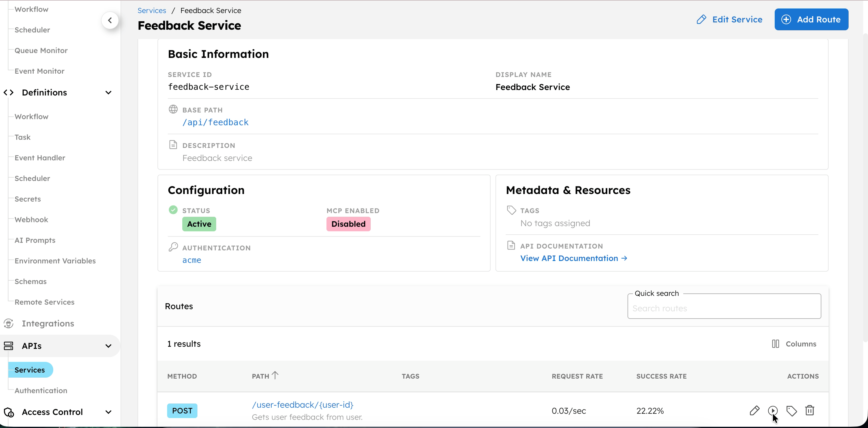The height and width of the screenshot is (428, 868).
Task: Toggle the Active status badge
Action: (199, 224)
